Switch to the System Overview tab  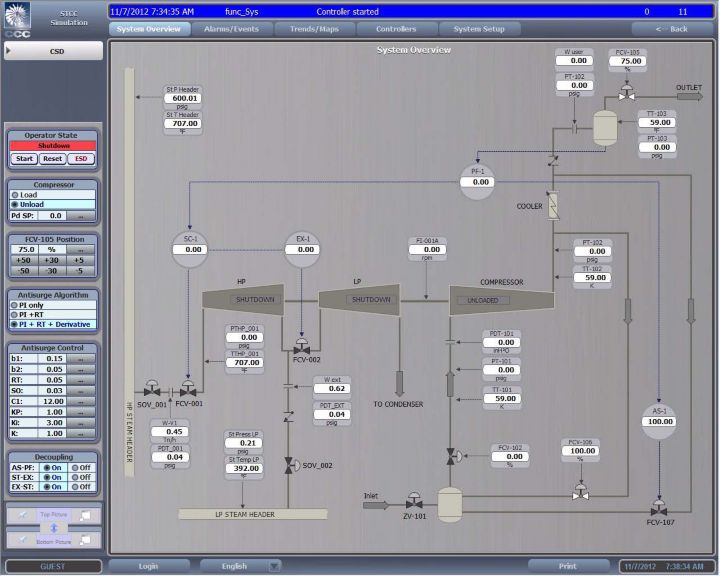149,29
